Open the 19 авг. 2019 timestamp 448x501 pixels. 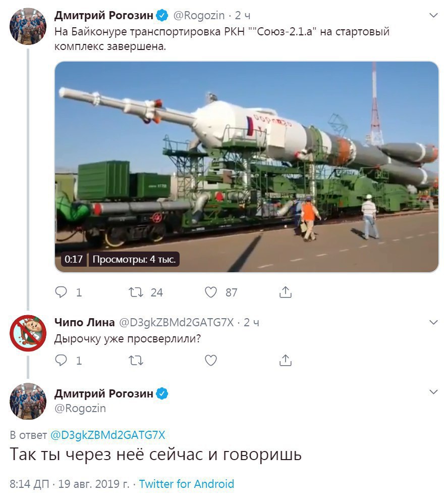94,484
